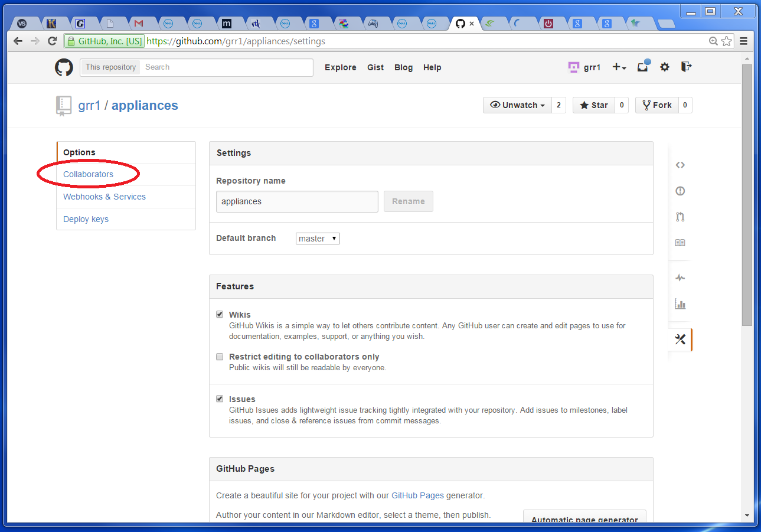Screen dimensions: 761x532
Task: Click the repository book icon beside grr1
Action: tap(63, 106)
